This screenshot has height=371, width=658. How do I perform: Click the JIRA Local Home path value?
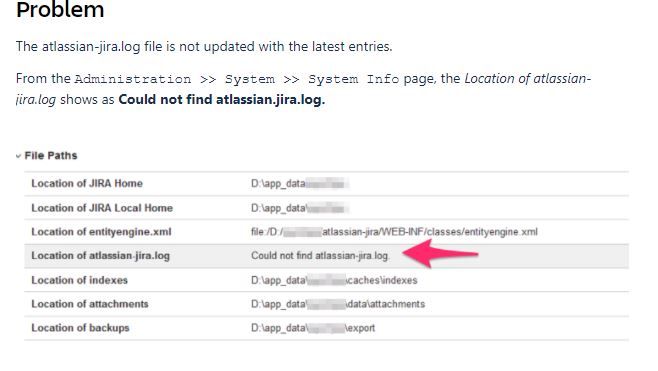click(300, 208)
